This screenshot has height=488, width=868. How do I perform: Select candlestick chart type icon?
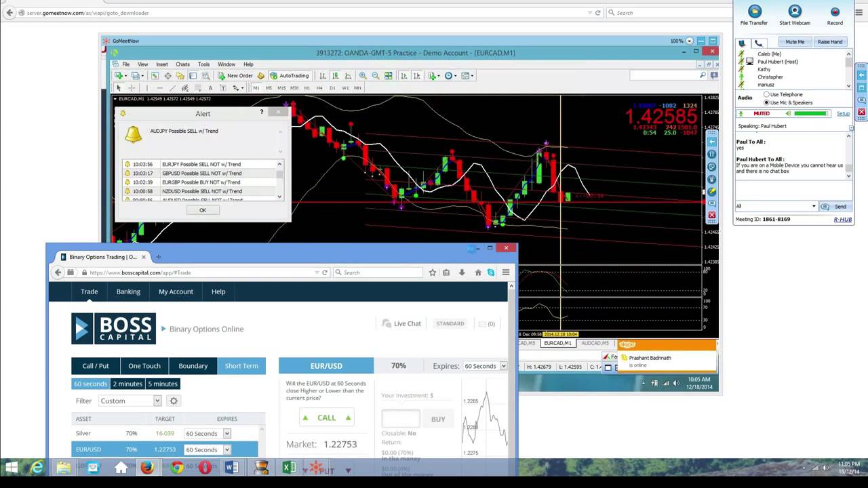click(x=336, y=76)
